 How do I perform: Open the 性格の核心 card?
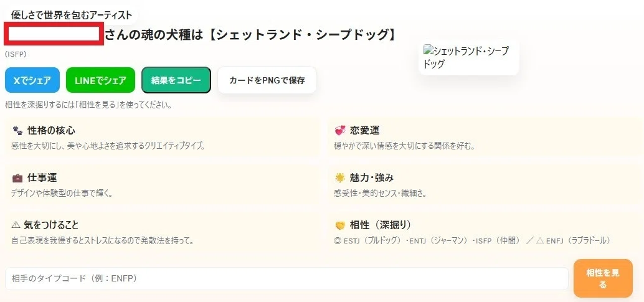coord(162,138)
